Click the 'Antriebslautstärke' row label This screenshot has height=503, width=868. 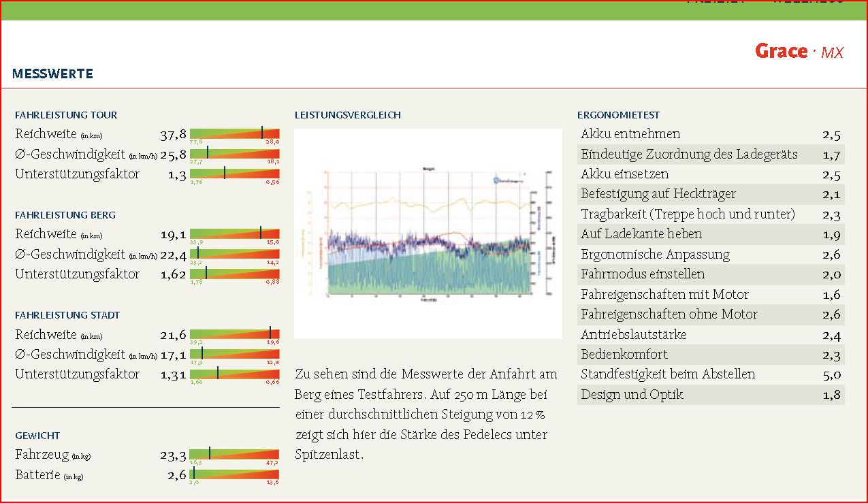634,335
